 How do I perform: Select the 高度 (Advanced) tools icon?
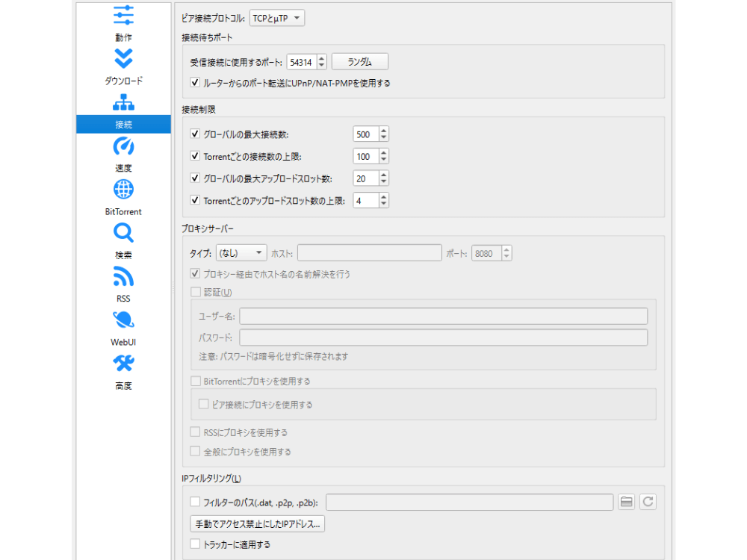click(x=123, y=364)
